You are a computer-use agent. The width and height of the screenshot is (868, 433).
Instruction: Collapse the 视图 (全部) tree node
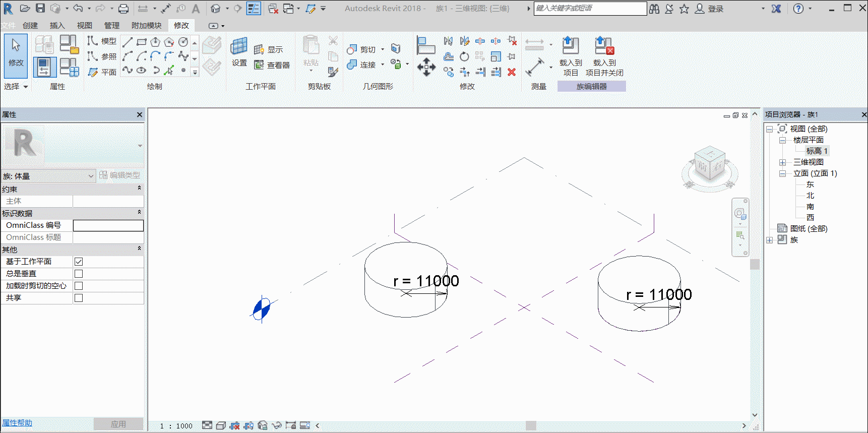coord(770,129)
